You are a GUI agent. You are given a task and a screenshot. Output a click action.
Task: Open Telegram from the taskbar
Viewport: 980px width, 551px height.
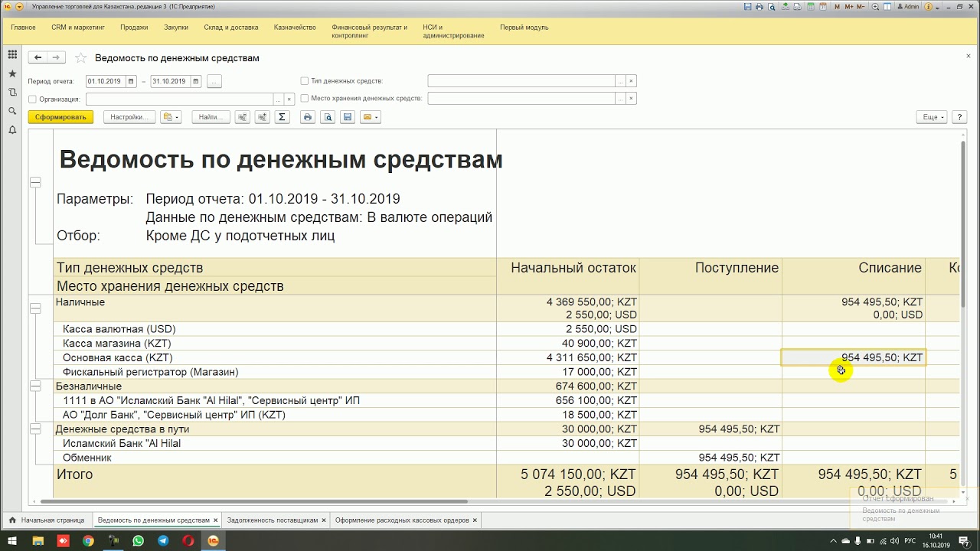pos(163,540)
